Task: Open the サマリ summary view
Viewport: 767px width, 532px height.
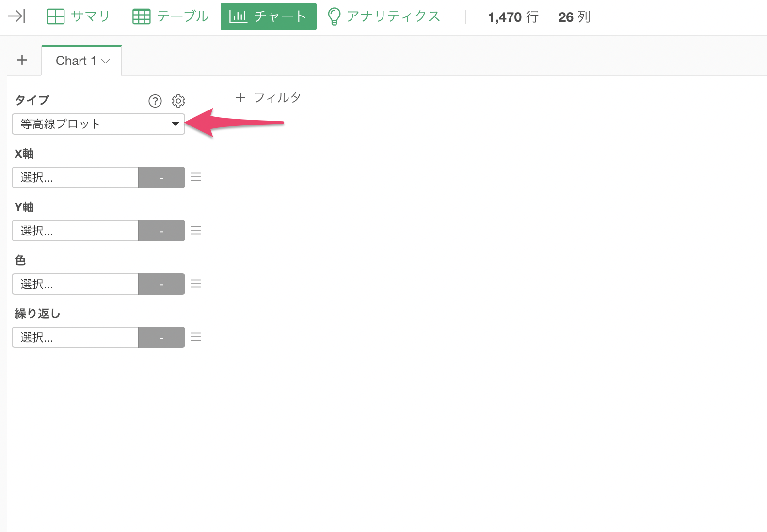Action: (x=79, y=16)
